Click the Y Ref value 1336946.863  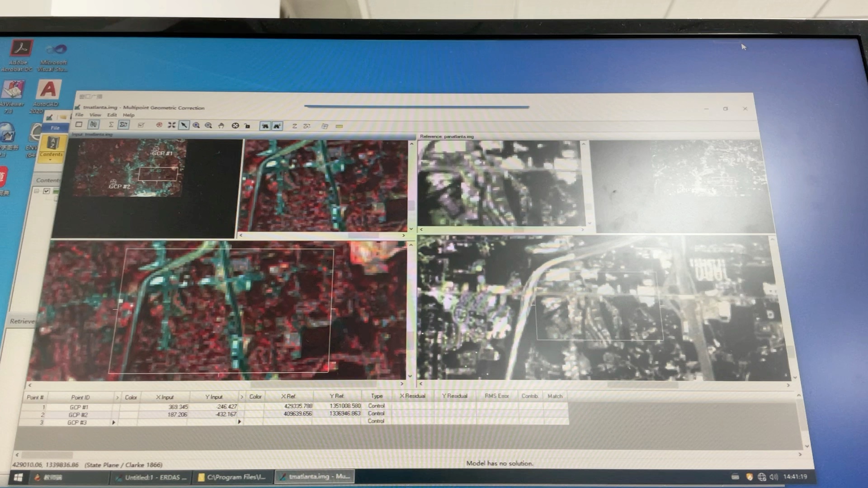coord(345,413)
